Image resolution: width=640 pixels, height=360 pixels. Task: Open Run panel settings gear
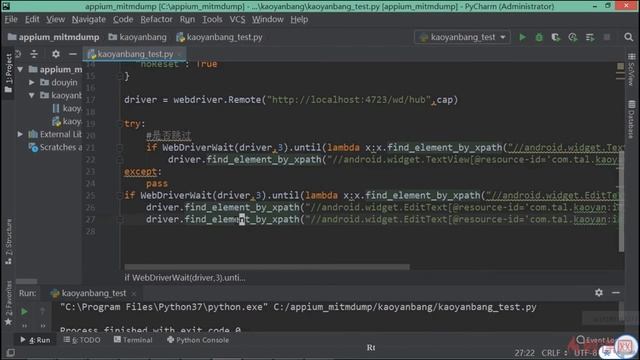tap(599, 293)
